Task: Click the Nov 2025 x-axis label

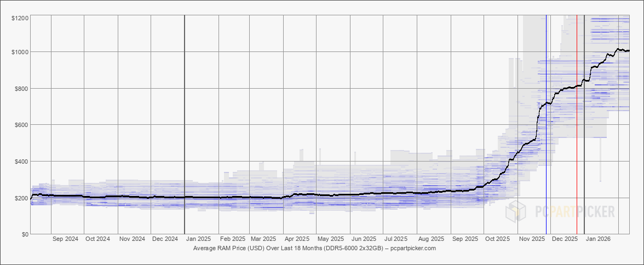Action: 532,239
